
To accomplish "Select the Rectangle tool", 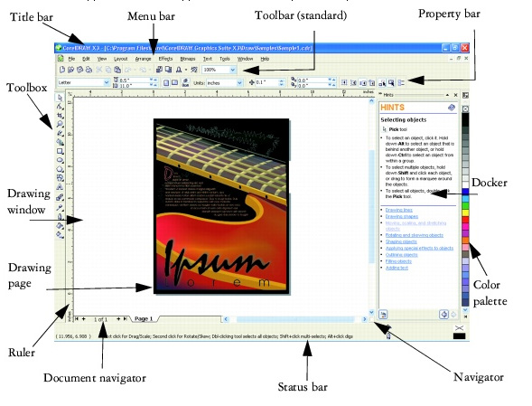I will (60, 151).
